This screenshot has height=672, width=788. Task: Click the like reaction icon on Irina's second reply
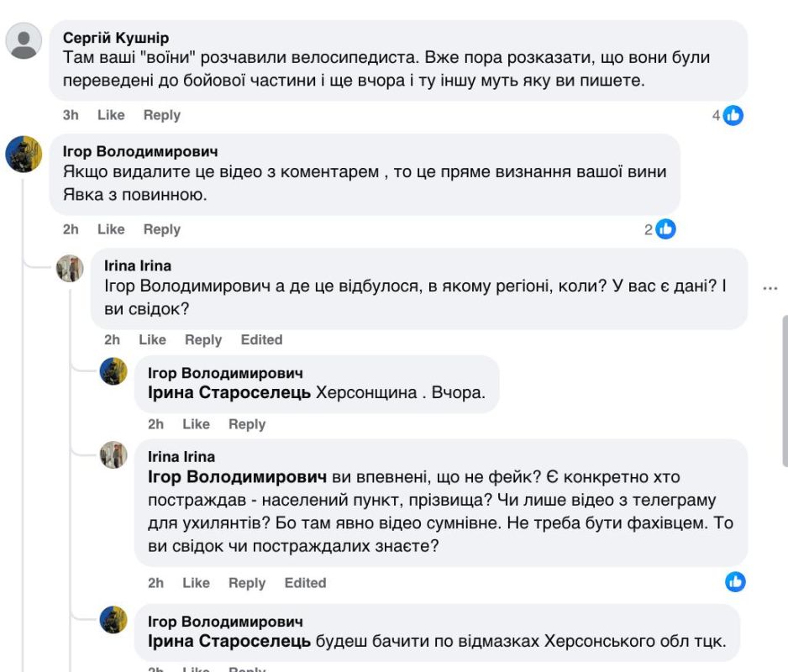(x=735, y=581)
